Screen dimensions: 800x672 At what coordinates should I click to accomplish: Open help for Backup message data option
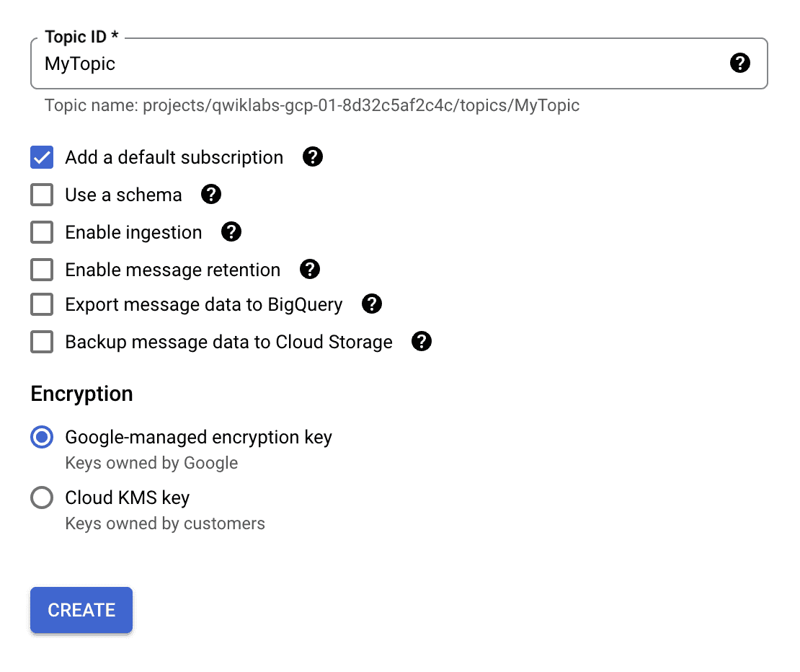click(x=422, y=342)
